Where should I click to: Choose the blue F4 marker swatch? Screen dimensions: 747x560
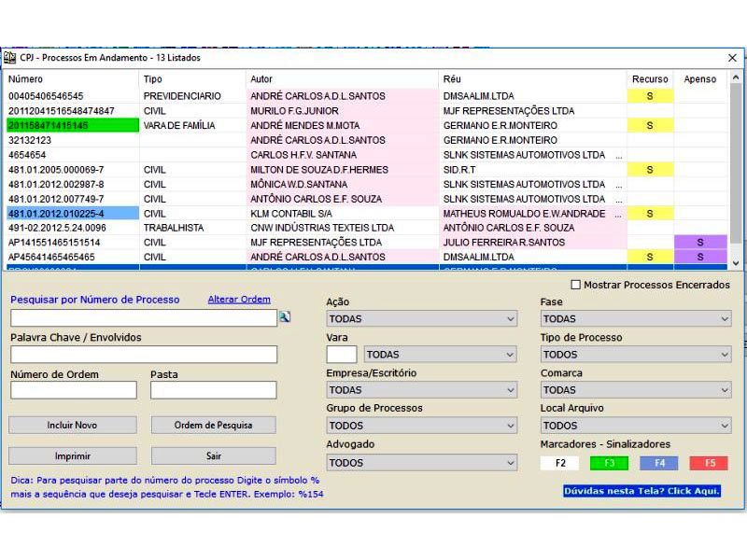point(659,463)
